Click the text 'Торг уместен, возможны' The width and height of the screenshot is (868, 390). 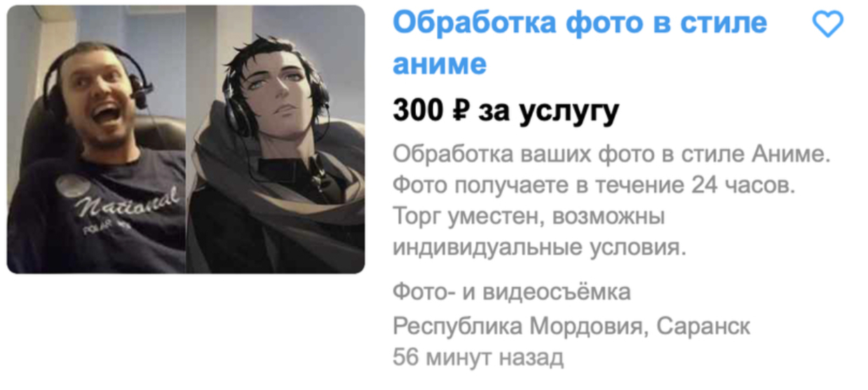pyautogui.click(x=529, y=217)
